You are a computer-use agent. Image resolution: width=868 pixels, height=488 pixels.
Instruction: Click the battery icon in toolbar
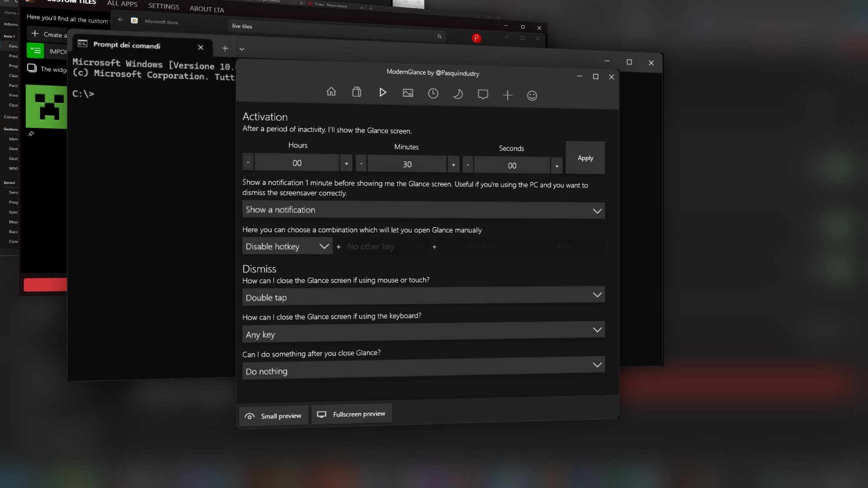point(357,92)
